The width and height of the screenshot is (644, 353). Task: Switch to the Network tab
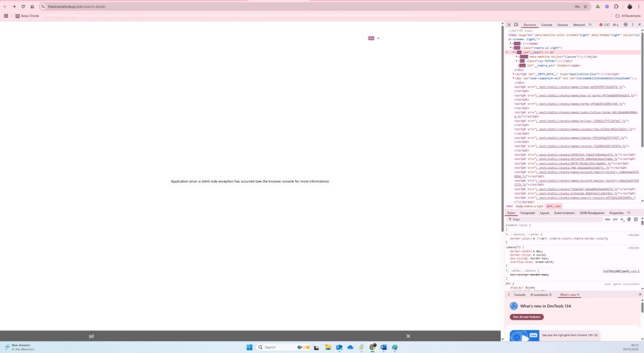click(579, 25)
